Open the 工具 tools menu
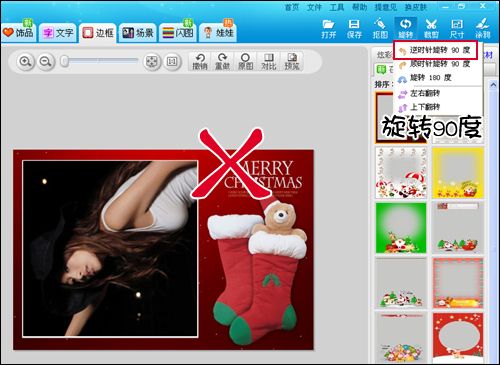This screenshot has width=500, height=365. click(337, 7)
